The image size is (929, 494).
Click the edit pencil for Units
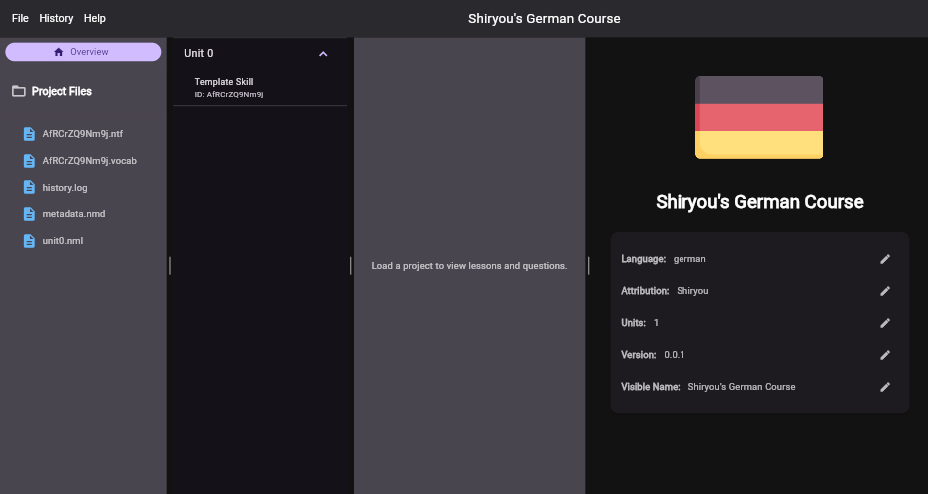click(x=884, y=323)
